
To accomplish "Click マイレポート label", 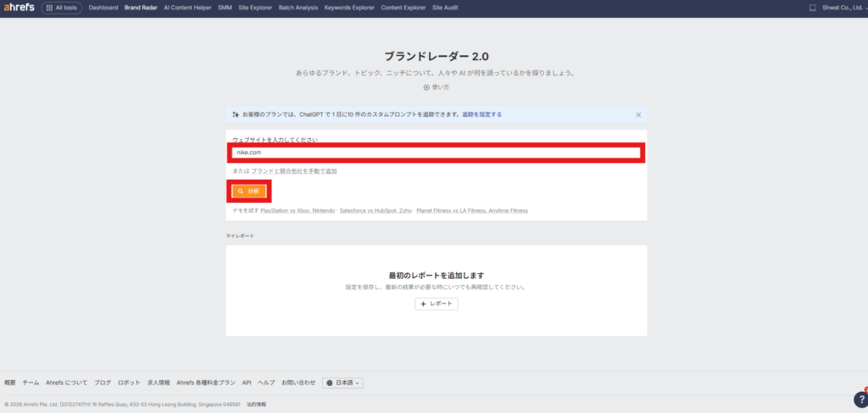I will [x=240, y=236].
